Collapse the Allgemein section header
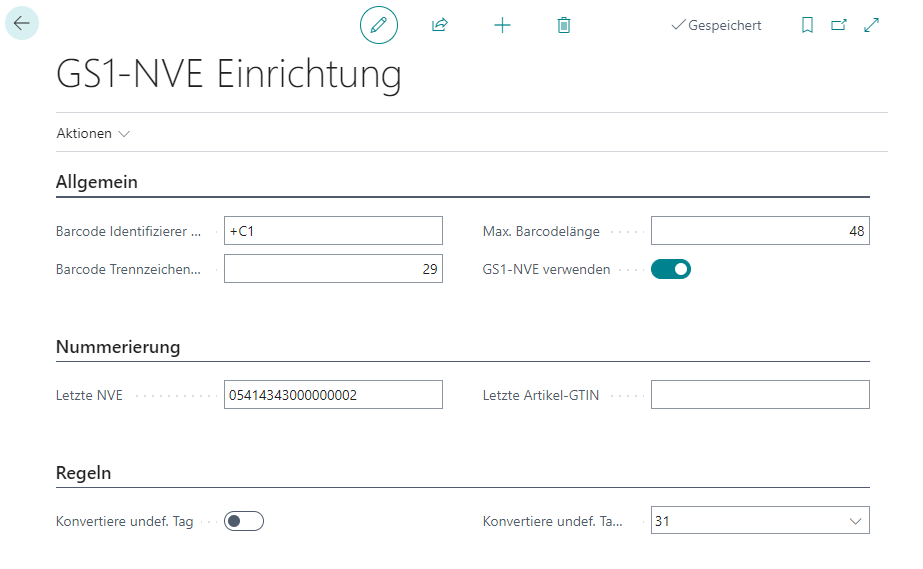The height and width of the screenshot is (569, 923). [97, 182]
